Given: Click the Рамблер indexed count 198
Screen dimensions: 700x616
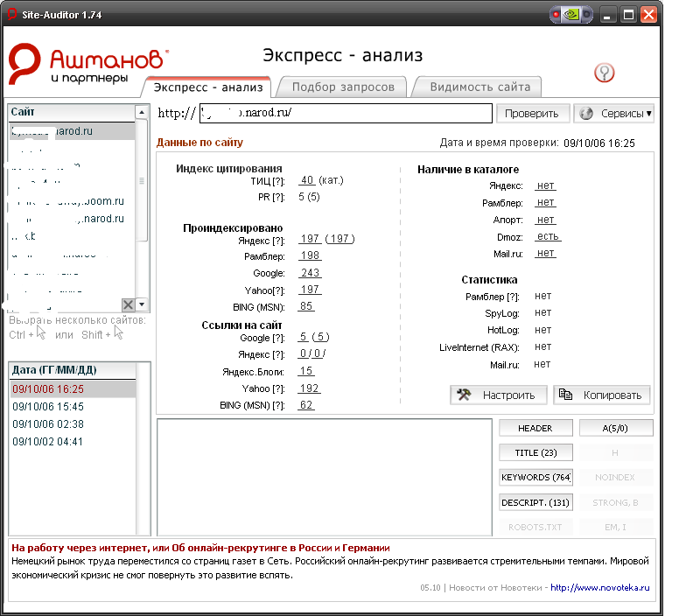Looking at the screenshot, I should pyautogui.click(x=310, y=255).
